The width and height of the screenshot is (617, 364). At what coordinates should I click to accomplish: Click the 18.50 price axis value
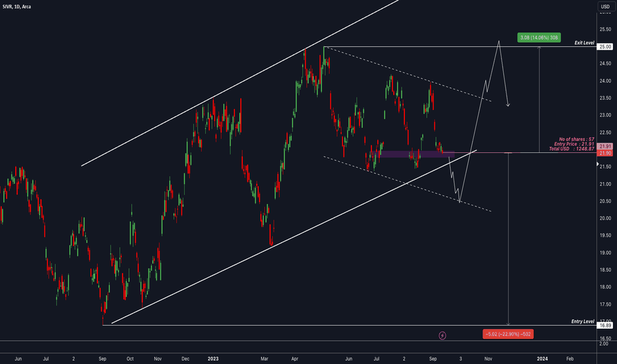(605, 270)
